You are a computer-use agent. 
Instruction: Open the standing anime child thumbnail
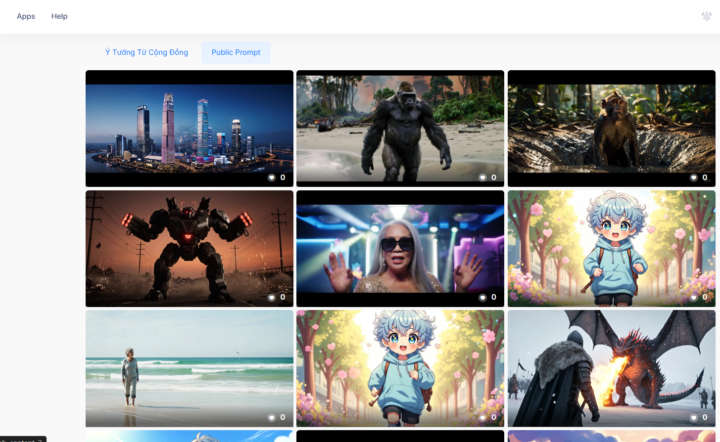pyautogui.click(x=611, y=248)
